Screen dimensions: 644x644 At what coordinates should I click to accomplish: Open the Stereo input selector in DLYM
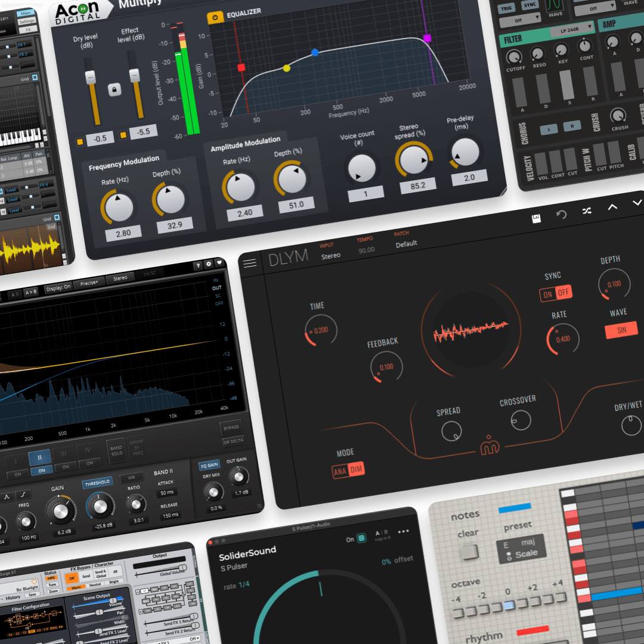(x=331, y=255)
